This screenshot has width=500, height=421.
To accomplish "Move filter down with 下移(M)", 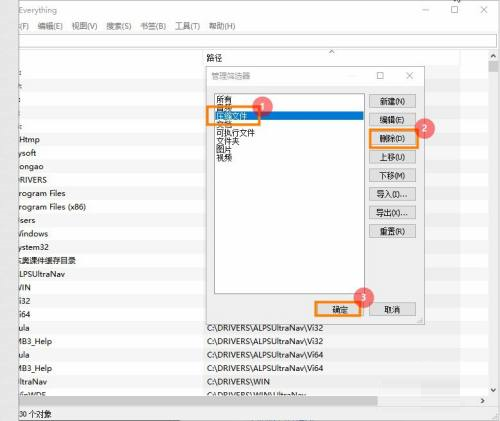I will coord(392,175).
